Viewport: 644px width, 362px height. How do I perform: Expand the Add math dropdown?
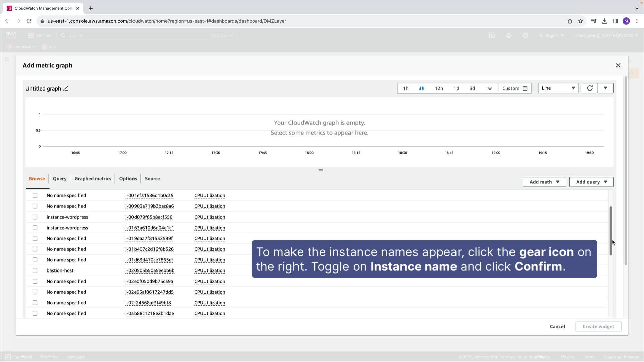tap(544, 182)
